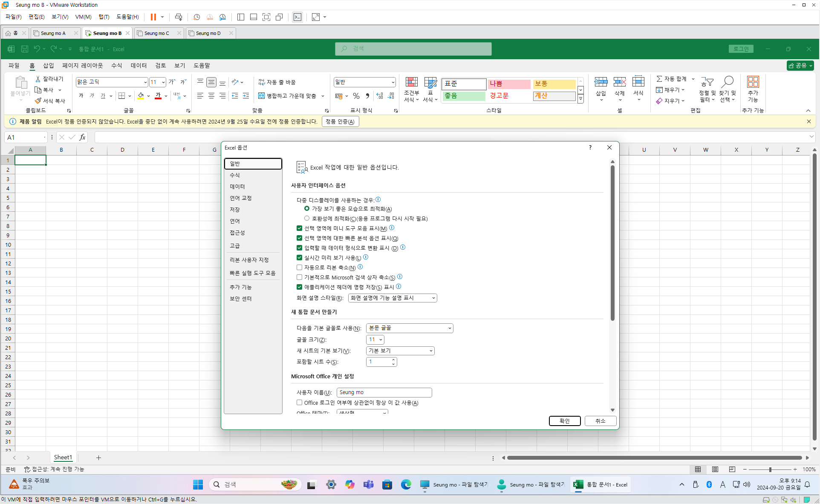This screenshot has height=504, width=820.
Task: Expand the ScreenTip style (화면 설명 스타일) dropdown
Action: pyautogui.click(x=393, y=298)
